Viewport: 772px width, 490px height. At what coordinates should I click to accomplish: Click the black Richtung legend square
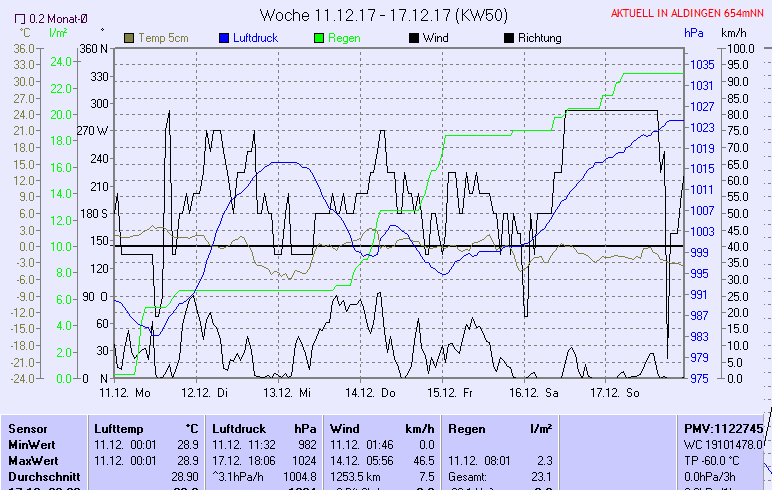tap(508, 38)
